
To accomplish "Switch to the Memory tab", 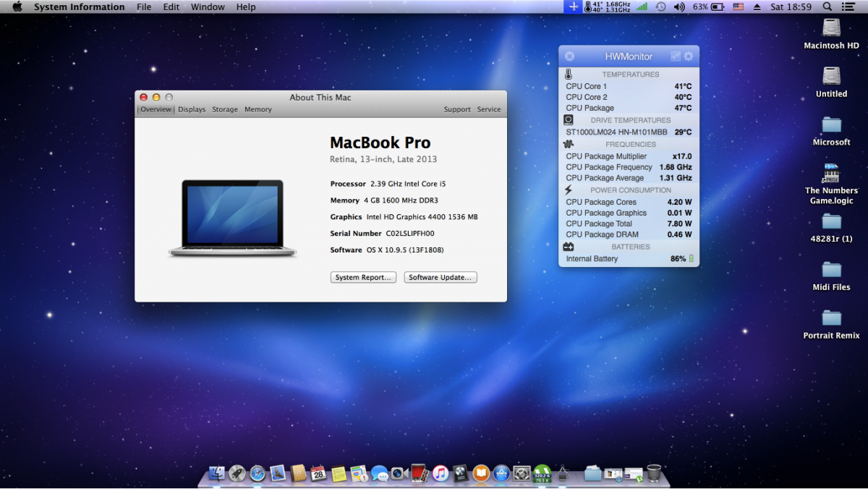I will (258, 109).
